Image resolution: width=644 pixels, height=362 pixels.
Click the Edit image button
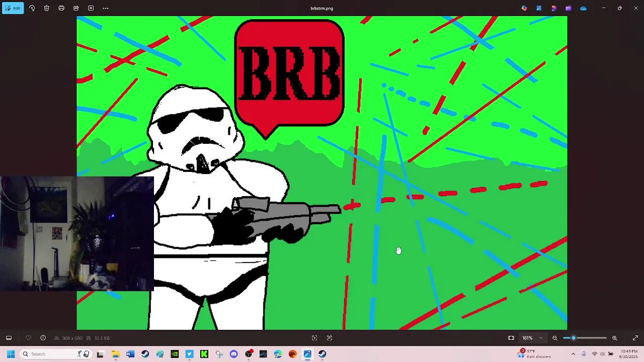pos(13,8)
